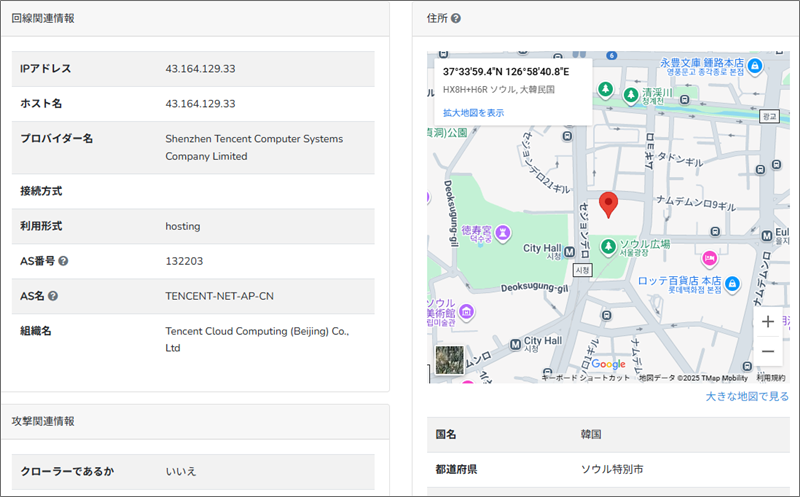Open 拡大地図を表示 link
800x497 pixels.
473,113
